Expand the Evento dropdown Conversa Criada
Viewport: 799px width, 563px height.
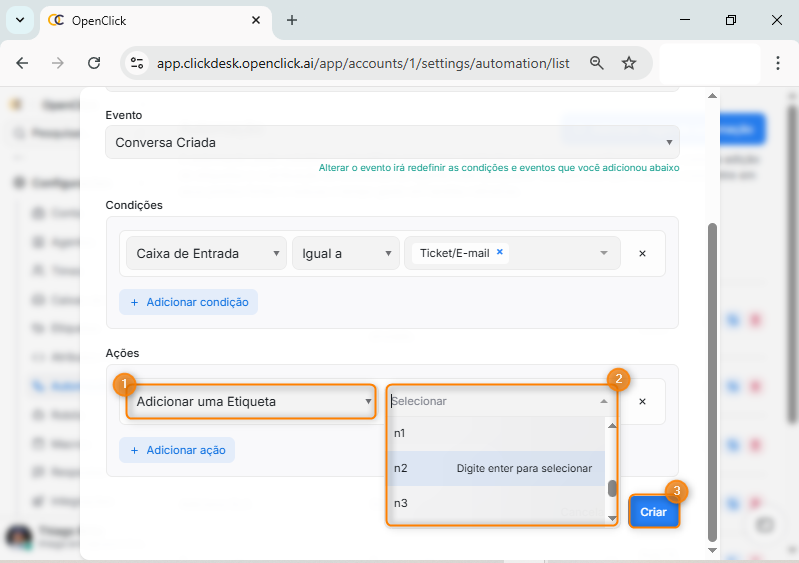[392, 142]
